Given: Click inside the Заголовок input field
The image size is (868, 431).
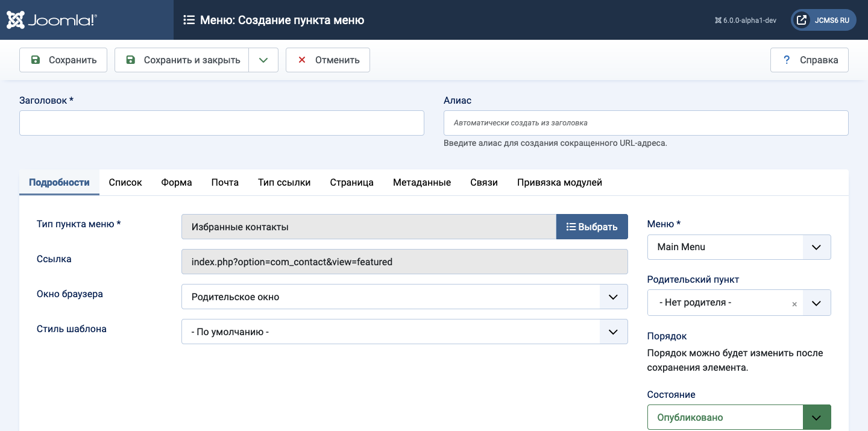Looking at the screenshot, I should (x=221, y=122).
